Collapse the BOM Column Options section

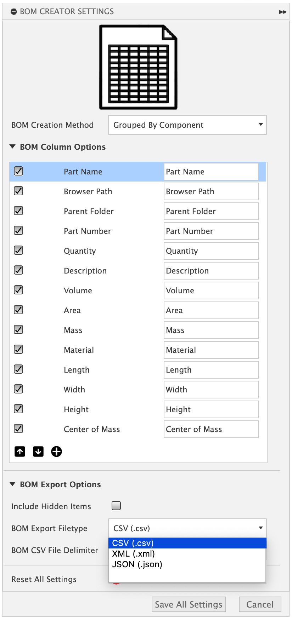[x=13, y=146]
